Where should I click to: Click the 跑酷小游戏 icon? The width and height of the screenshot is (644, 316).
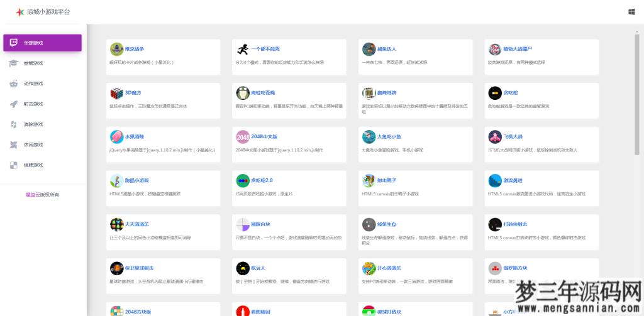click(116, 180)
